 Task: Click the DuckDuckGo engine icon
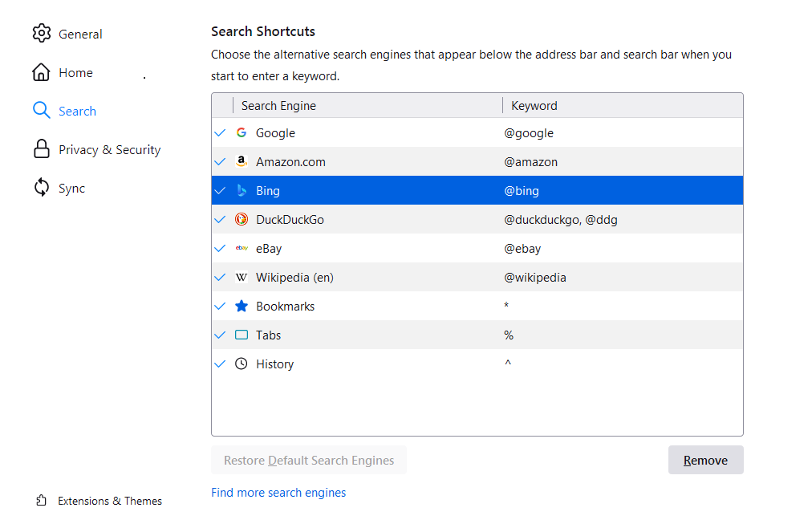(x=241, y=219)
